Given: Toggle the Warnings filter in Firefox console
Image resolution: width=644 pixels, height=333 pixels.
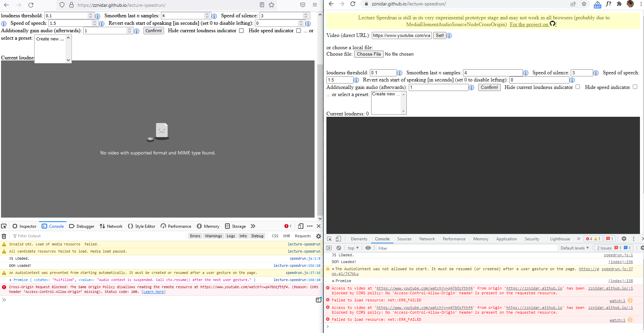Looking at the screenshot, I should [x=214, y=236].
